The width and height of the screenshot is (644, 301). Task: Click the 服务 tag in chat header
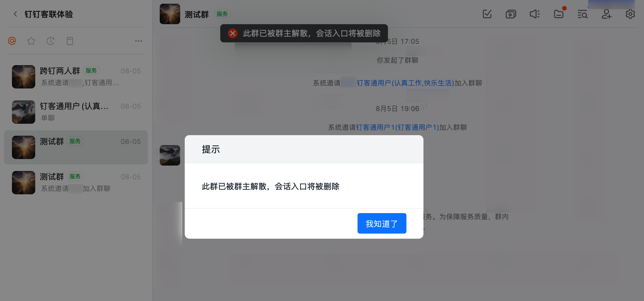(x=222, y=14)
